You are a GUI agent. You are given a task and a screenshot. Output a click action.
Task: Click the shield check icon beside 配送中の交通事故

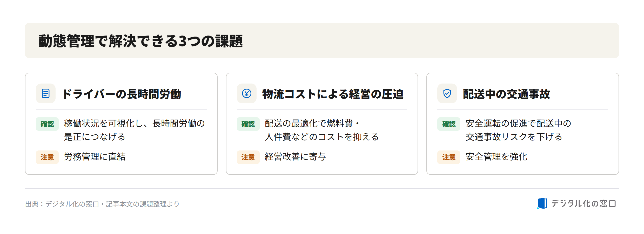tap(447, 93)
